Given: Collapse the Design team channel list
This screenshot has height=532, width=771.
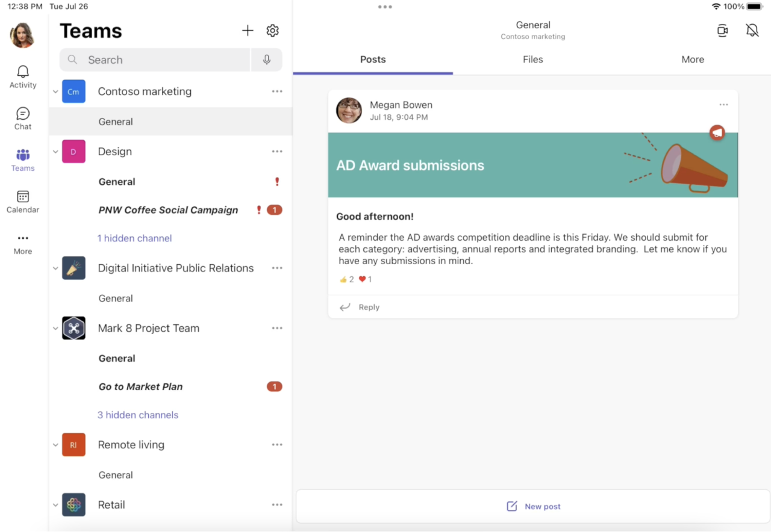Looking at the screenshot, I should click(x=55, y=151).
